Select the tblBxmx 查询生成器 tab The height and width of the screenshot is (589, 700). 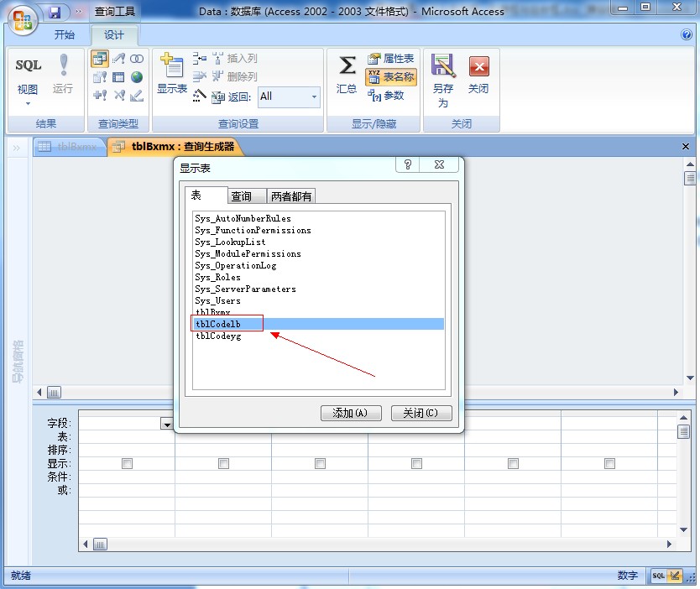[175, 146]
